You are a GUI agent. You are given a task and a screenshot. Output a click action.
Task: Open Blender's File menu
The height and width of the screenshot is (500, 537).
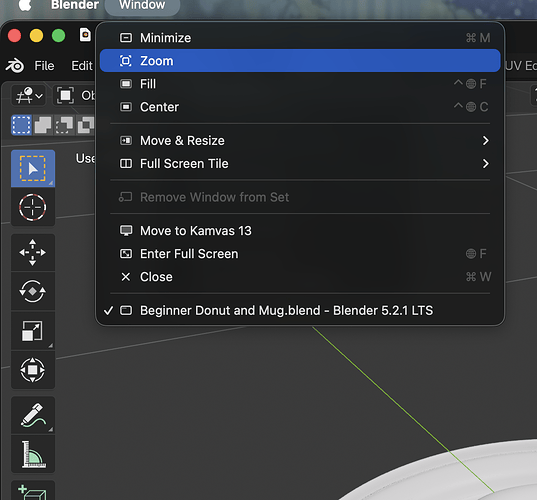(44, 65)
